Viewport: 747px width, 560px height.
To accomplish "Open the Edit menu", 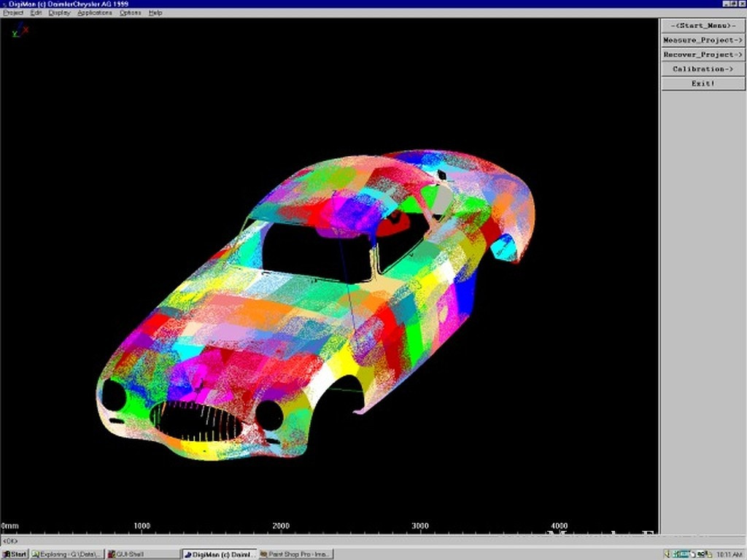I will (36, 13).
